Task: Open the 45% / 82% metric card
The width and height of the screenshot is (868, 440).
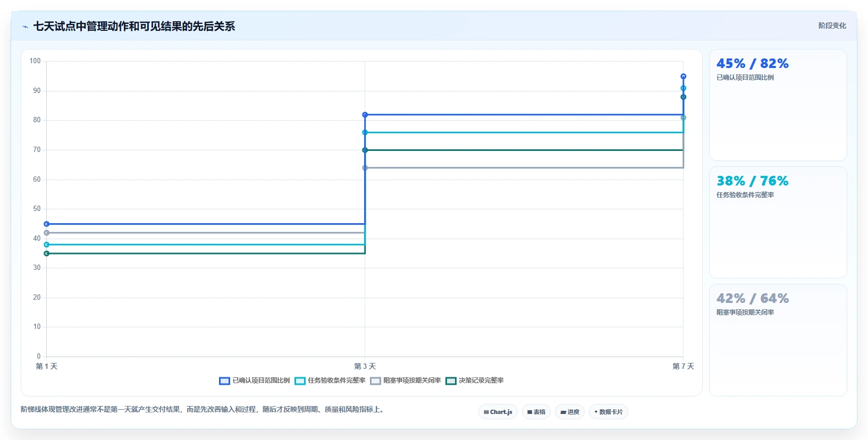Action: (x=778, y=105)
